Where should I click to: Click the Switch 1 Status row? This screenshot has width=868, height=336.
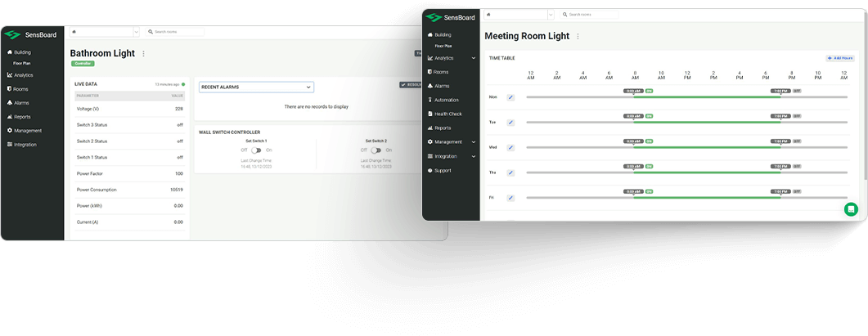pyautogui.click(x=129, y=157)
